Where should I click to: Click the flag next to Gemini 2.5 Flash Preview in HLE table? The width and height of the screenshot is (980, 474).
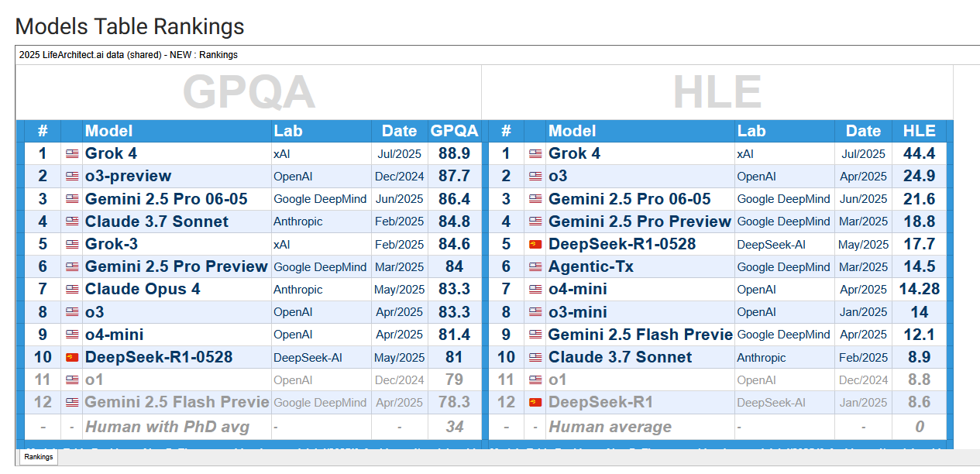(x=535, y=335)
